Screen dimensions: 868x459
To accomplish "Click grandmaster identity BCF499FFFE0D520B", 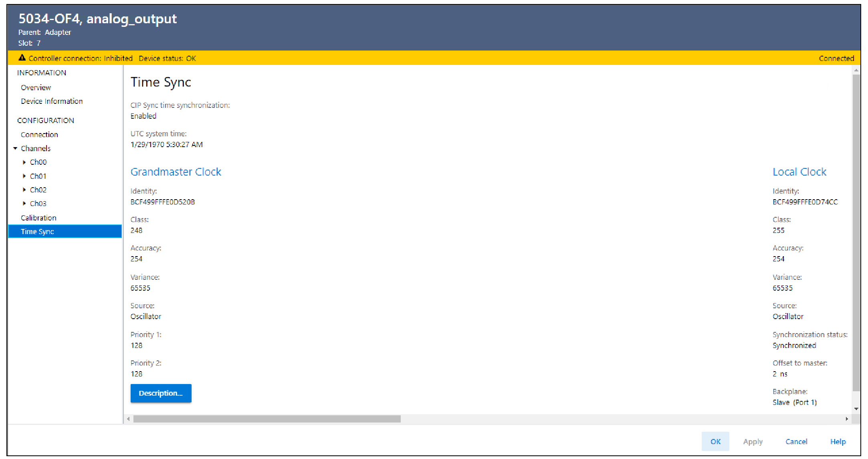I will [163, 202].
